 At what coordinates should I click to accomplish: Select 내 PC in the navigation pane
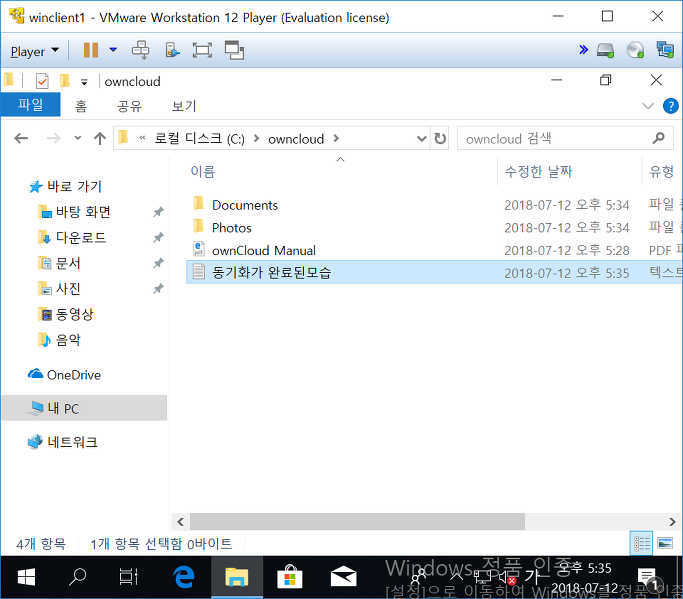pyautogui.click(x=85, y=408)
